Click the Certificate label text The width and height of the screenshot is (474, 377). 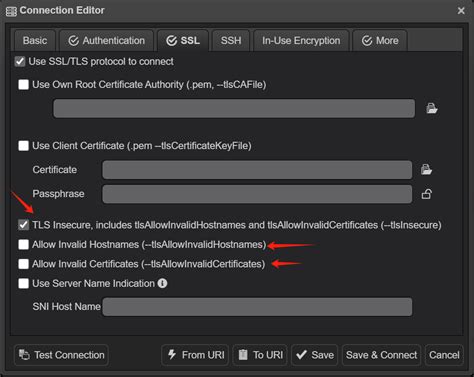[55, 170]
